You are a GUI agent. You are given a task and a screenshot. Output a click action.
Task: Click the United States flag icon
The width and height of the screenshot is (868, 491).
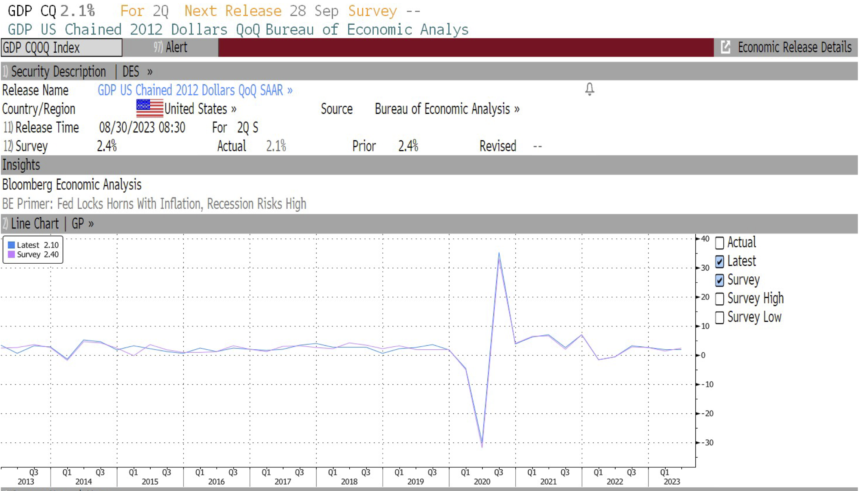pyautogui.click(x=150, y=108)
